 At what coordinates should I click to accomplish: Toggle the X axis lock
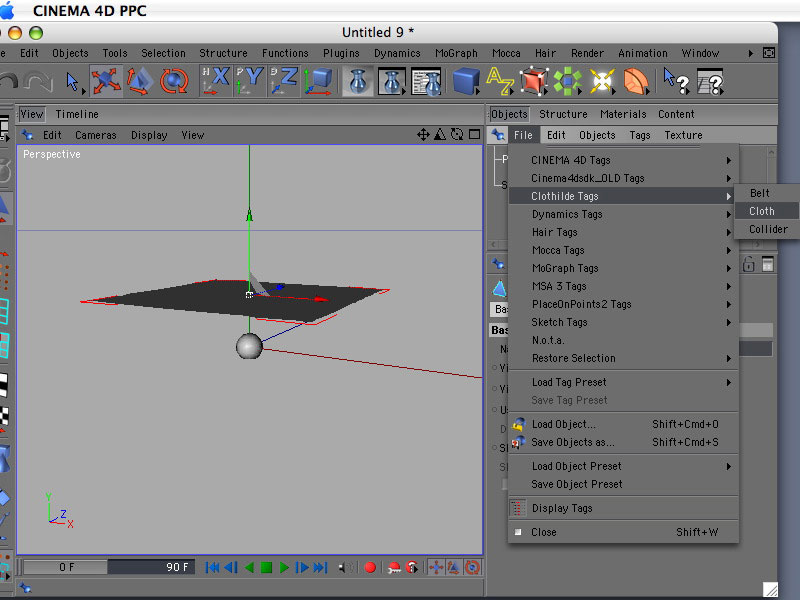tap(216, 80)
